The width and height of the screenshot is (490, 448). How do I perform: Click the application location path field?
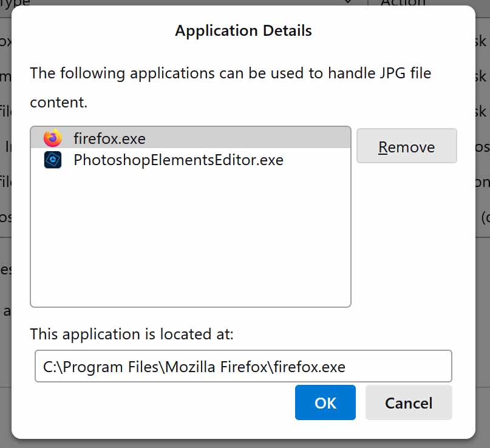click(x=243, y=367)
